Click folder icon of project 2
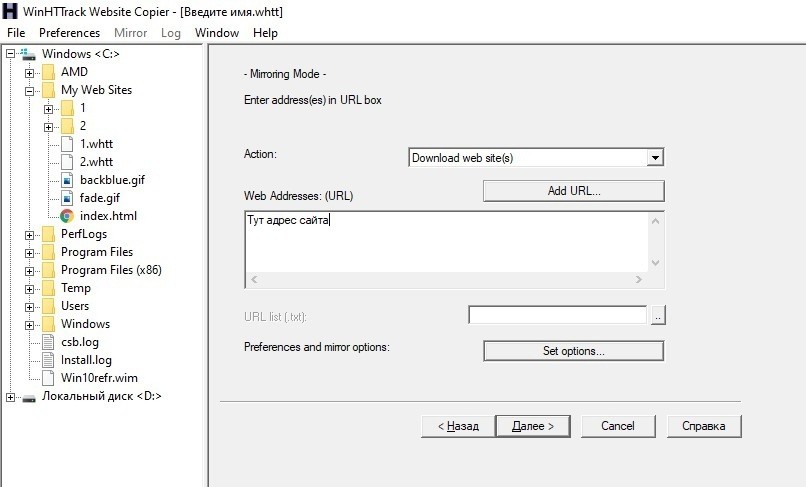This screenshot has height=487, width=806. click(67, 126)
